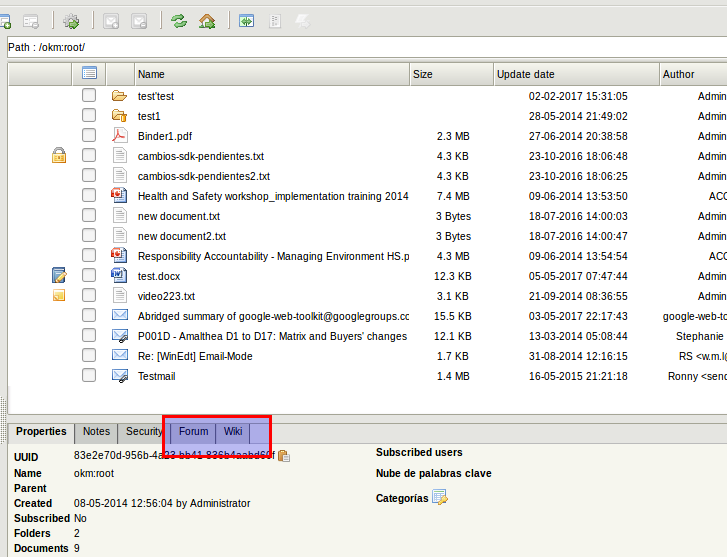Image resolution: width=727 pixels, height=557 pixels.
Task: Tick the checkbox for Binder1.pdf
Action: [89, 136]
